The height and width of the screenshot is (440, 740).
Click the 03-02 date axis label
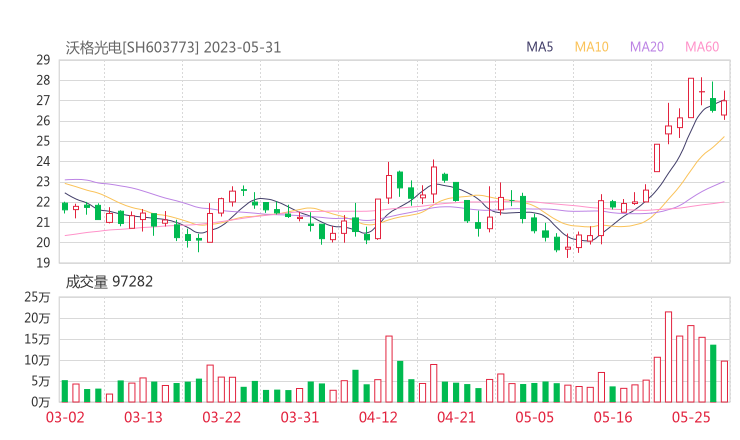[65, 417]
